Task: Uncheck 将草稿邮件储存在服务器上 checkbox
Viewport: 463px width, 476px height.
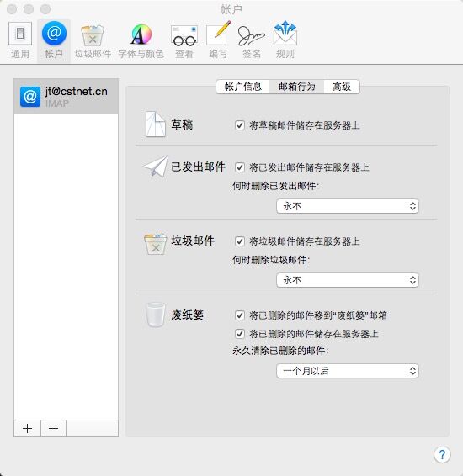Action: (240, 125)
